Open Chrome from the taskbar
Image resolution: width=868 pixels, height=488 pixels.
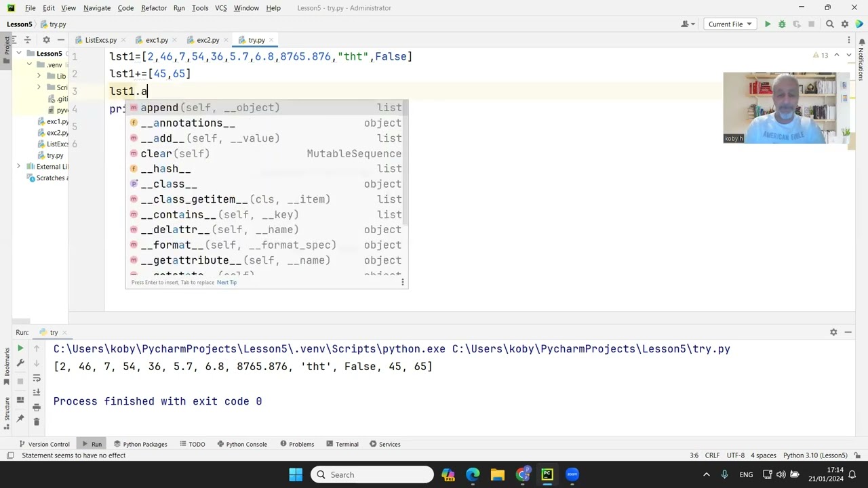click(522, 475)
